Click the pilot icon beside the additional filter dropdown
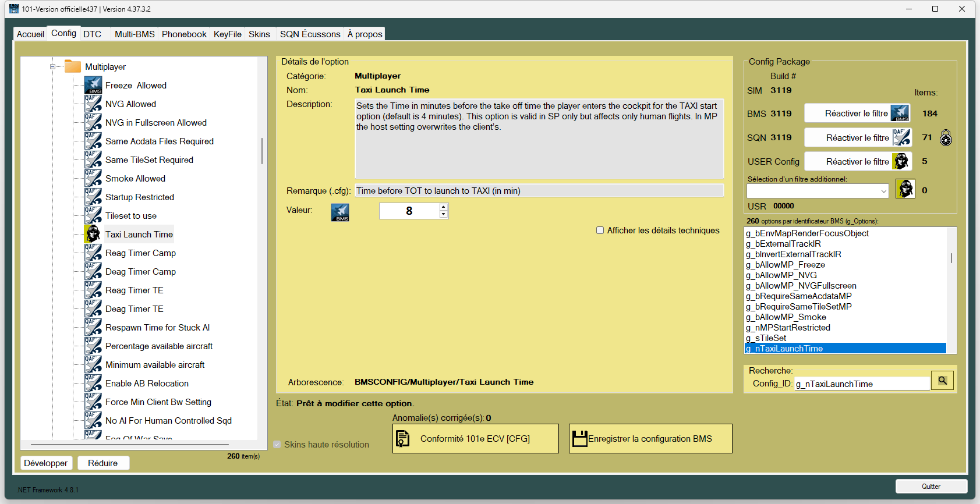Image resolution: width=980 pixels, height=504 pixels. click(905, 189)
